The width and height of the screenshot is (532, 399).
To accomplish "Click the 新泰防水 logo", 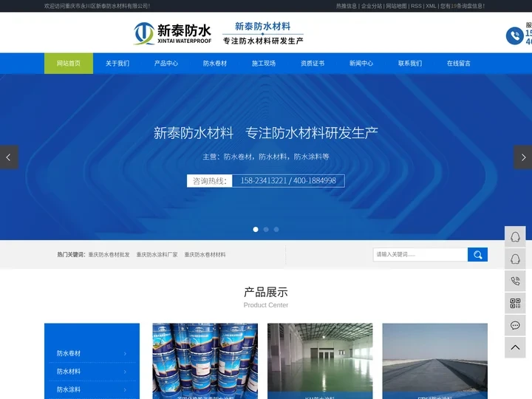I will pyautogui.click(x=173, y=33).
